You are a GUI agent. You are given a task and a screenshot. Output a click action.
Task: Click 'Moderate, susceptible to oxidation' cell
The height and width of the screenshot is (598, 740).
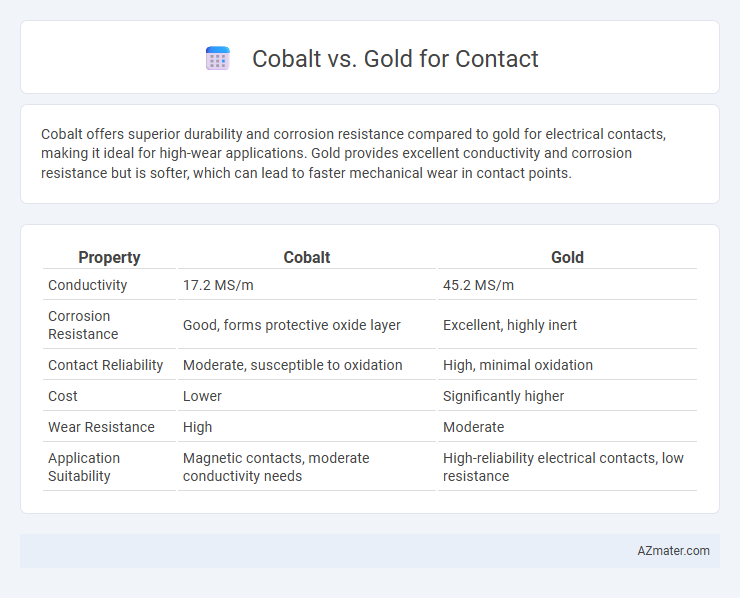pos(307,365)
